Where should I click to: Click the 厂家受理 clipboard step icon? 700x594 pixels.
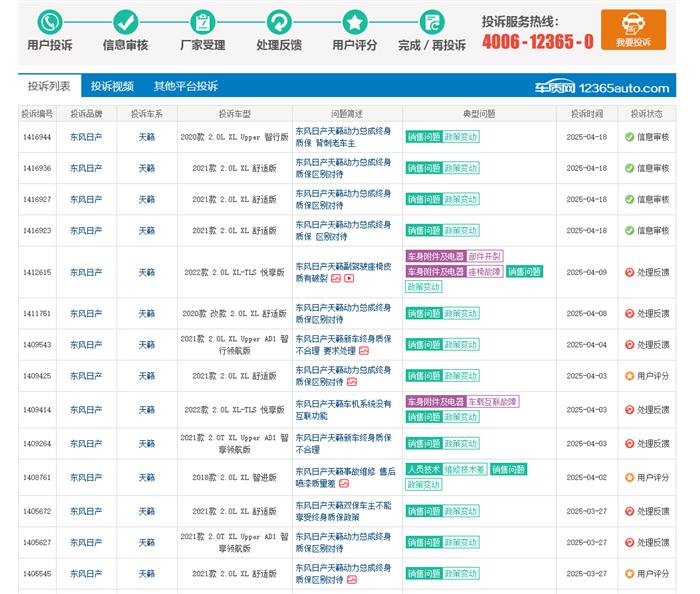[203, 22]
